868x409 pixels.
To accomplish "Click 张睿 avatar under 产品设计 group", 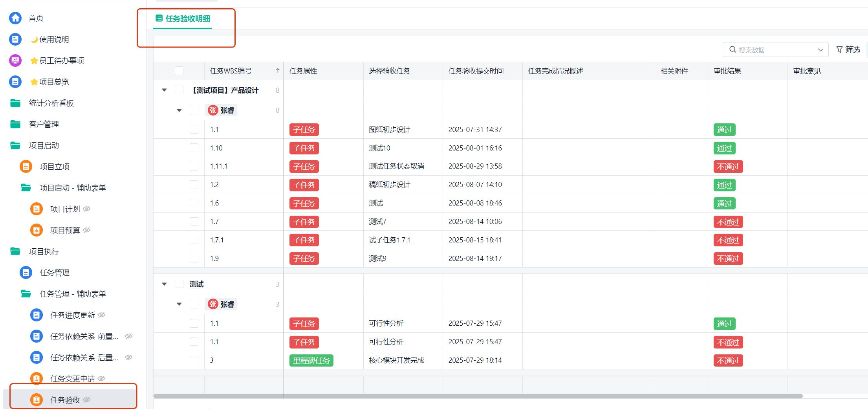I will tap(213, 110).
